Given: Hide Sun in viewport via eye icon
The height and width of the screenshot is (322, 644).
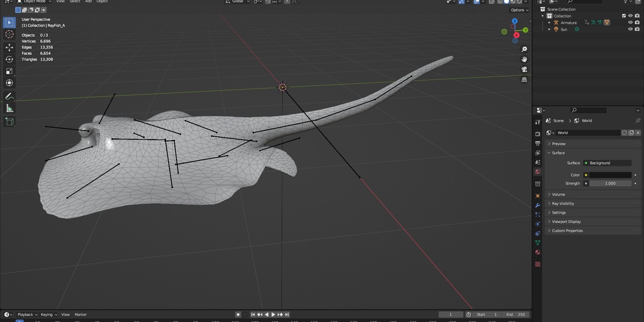Looking at the screenshot, I should (631, 30).
